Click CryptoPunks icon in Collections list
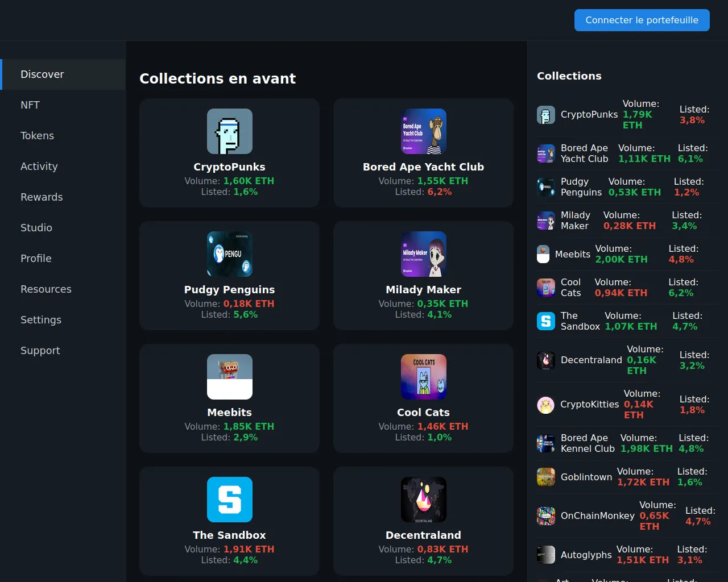Image resolution: width=728 pixels, height=582 pixels. point(546,115)
